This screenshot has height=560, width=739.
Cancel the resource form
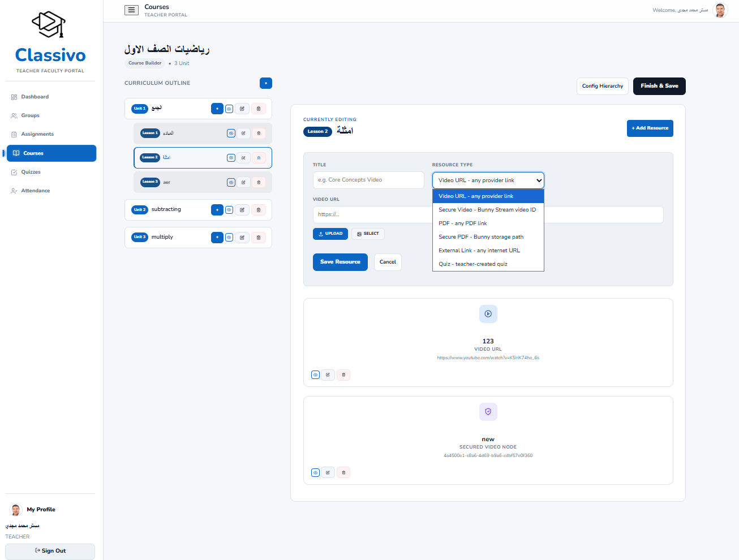[388, 262]
